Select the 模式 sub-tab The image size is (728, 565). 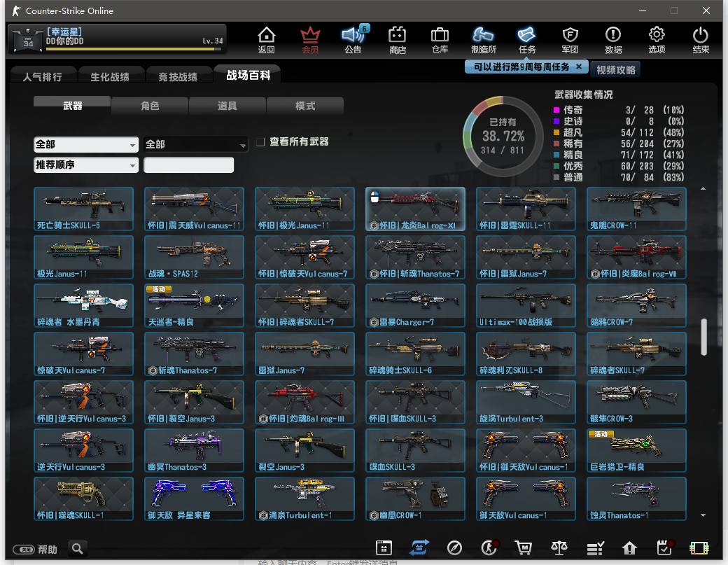305,106
